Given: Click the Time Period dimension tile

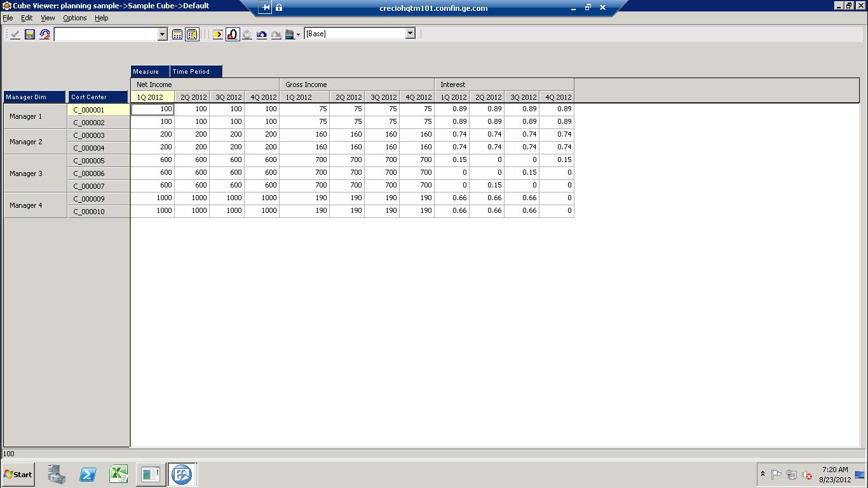Looking at the screenshot, I should pos(196,71).
